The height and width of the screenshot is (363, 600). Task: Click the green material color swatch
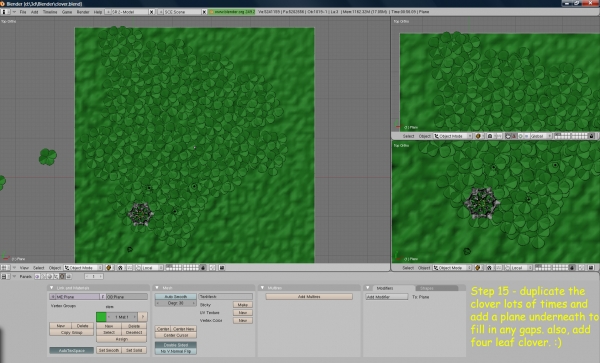coord(101,317)
